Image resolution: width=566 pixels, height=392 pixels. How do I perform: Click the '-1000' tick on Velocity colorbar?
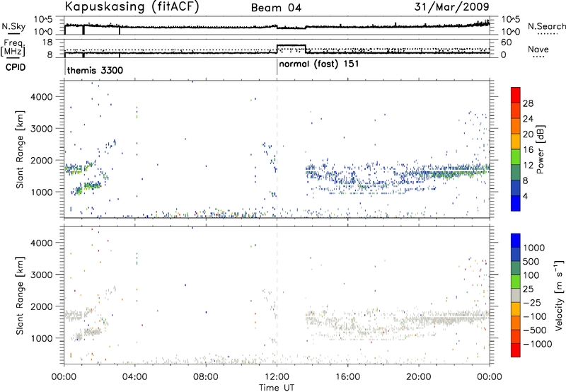pyautogui.click(x=537, y=344)
